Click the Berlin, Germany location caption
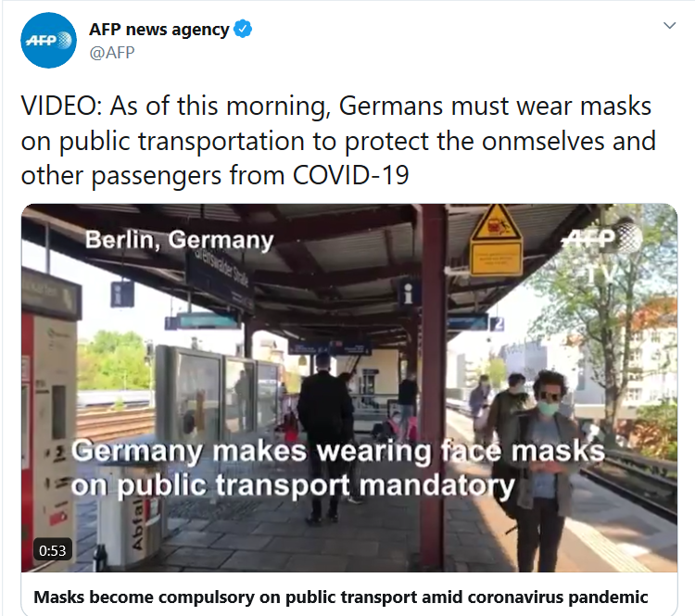The image size is (695, 616). click(180, 240)
